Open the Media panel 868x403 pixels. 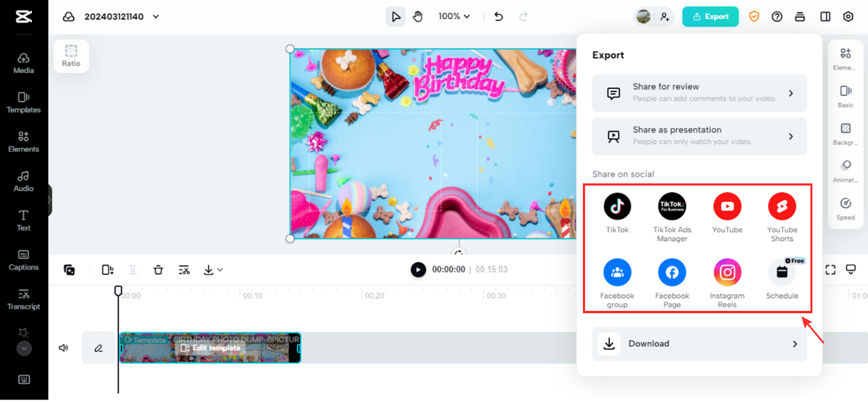pos(24,63)
